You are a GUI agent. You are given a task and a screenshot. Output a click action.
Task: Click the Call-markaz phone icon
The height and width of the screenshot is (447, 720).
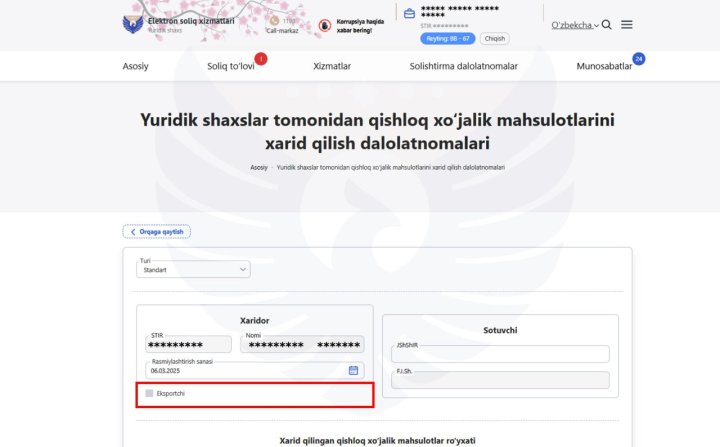274,21
